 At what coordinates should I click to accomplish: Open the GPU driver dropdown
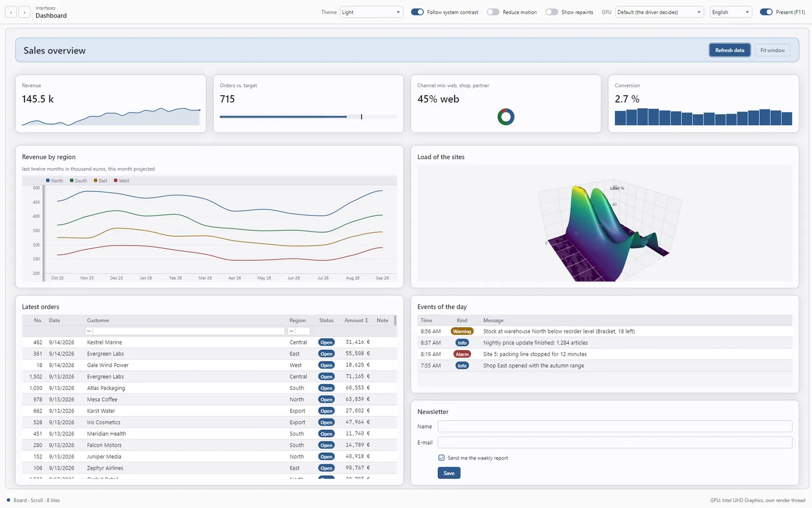click(659, 12)
